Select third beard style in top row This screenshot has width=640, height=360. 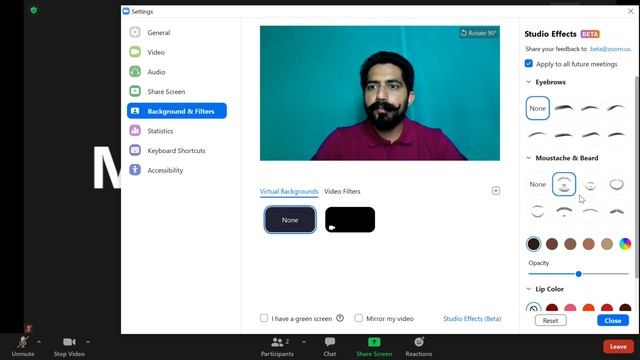click(590, 184)
